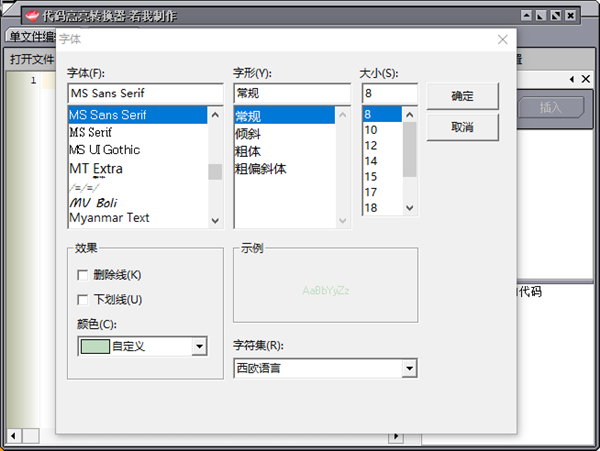Toggle the 下划线 underline checkbox
The image size is (600, 451).
[x=83, y=299]
